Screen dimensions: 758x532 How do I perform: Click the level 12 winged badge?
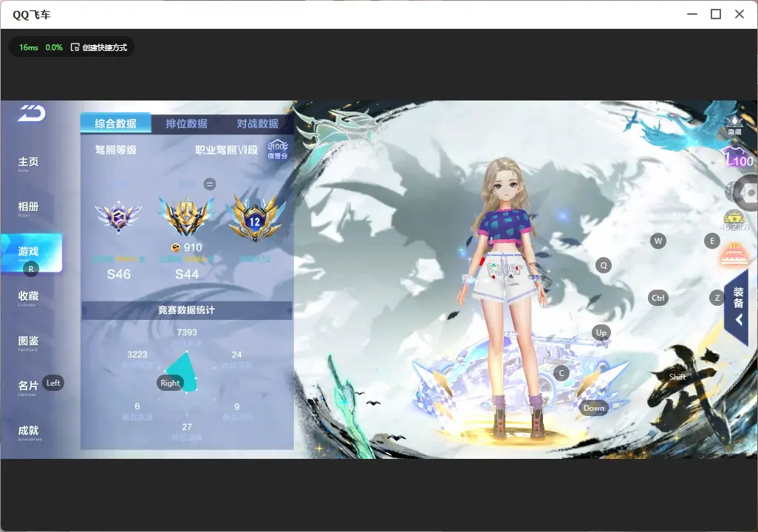[255, 218]
